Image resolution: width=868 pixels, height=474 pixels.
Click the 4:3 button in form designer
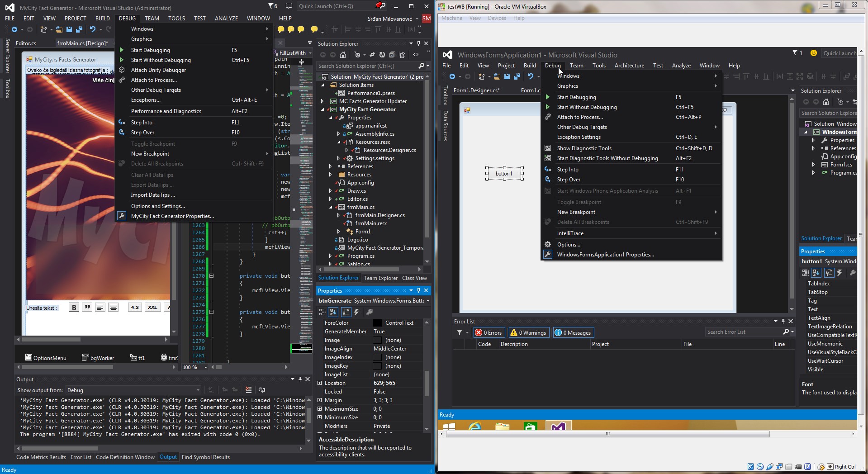[x=135, y=308]
